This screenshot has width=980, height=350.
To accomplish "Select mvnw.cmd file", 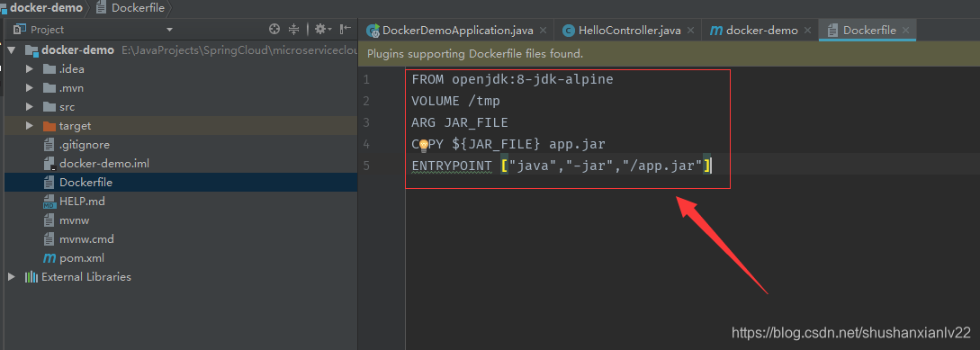I will click(x=86, y=238).
